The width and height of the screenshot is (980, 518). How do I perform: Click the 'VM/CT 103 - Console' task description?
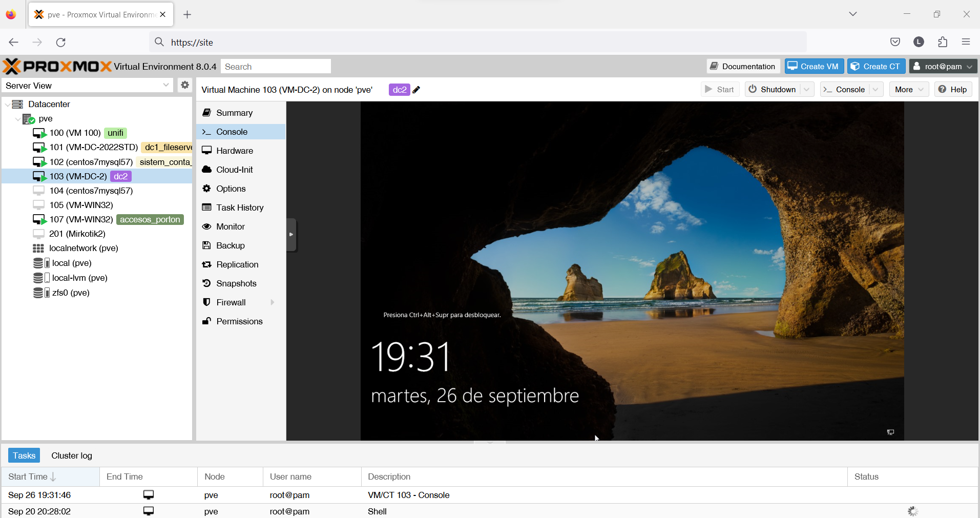point(409,495)
